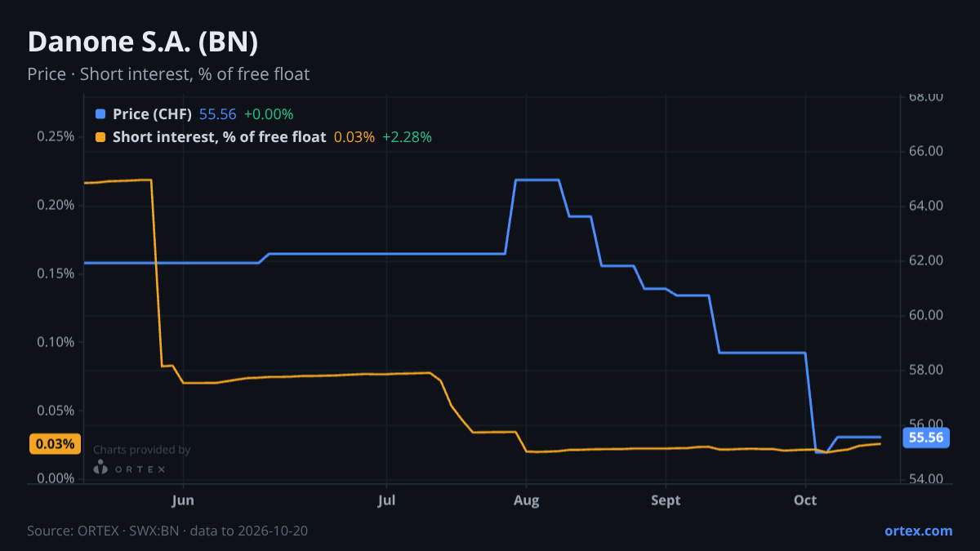
Task: Click the ORTEX logo icon
Action: (x=100, y=469)
